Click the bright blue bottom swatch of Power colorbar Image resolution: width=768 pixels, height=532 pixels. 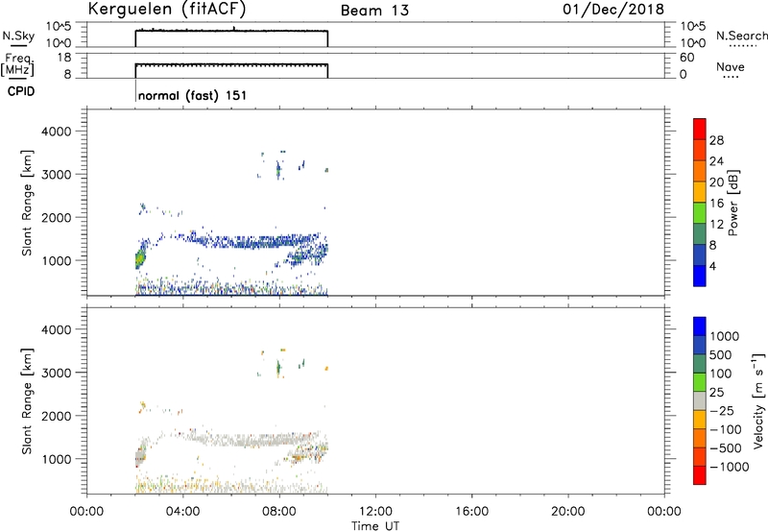click(700, 276)
